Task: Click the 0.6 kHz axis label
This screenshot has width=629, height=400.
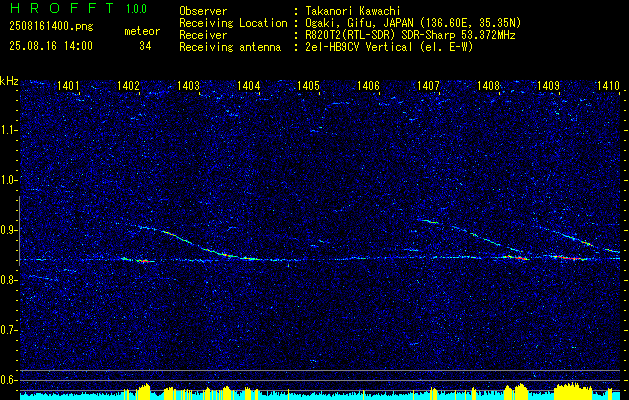Action: tap(9, 380)
